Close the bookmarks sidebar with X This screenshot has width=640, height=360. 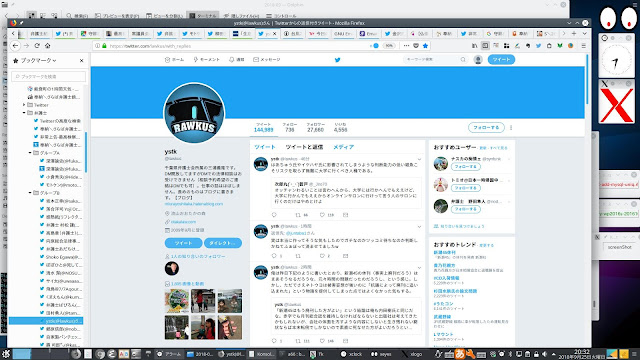[82, 60]
